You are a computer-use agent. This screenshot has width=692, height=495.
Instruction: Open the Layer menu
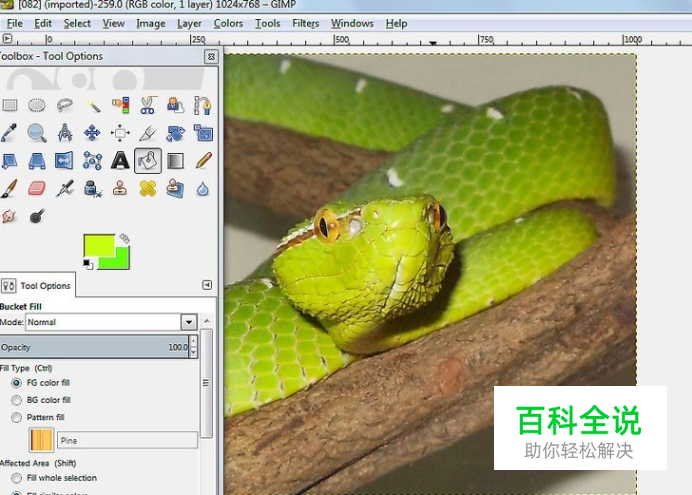click(x=189, y=23)
